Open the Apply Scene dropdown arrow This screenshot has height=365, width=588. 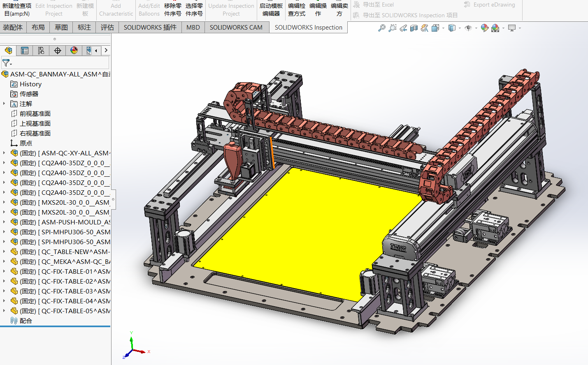pyautogui.click(x=503, y=28)
